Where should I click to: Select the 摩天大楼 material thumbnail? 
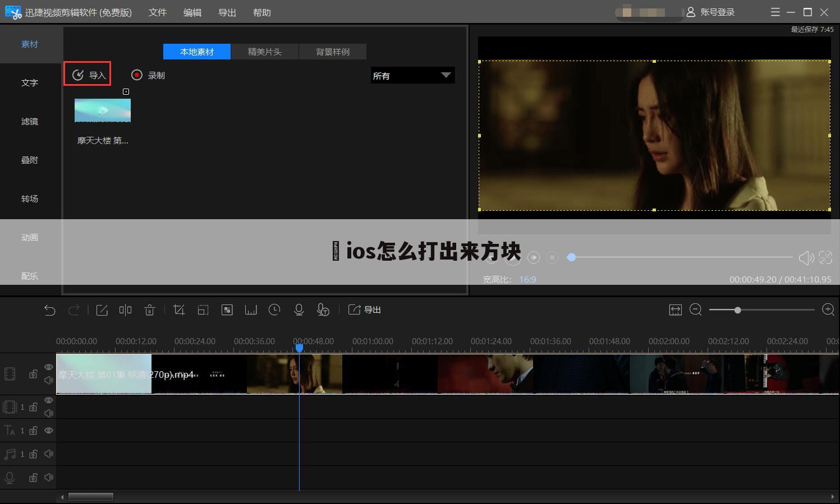[103, 110]
